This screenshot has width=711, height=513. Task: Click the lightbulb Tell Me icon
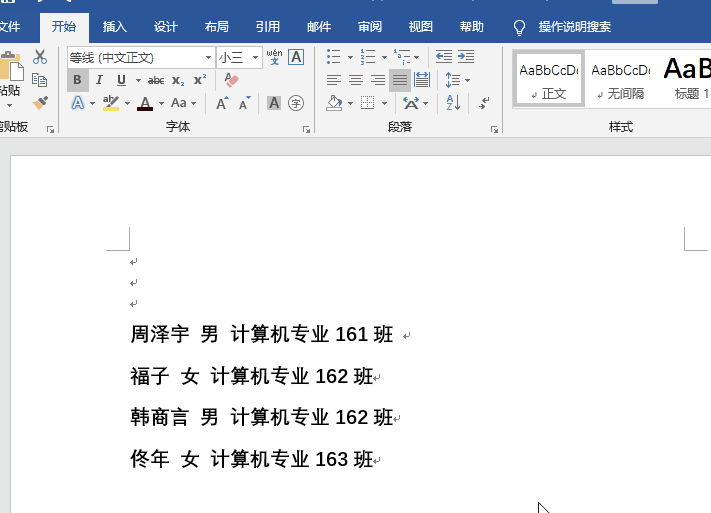(519, 27)
